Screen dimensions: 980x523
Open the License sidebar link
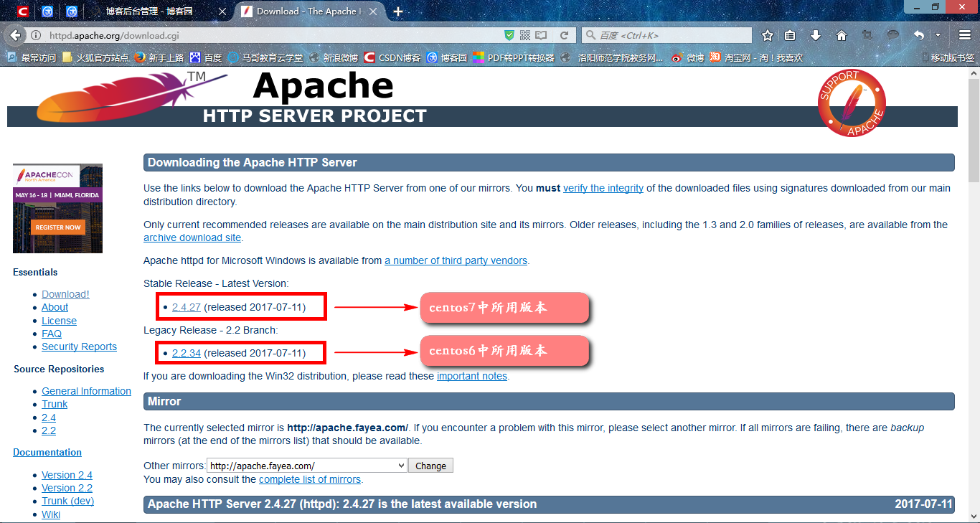[x=59, y=321]
